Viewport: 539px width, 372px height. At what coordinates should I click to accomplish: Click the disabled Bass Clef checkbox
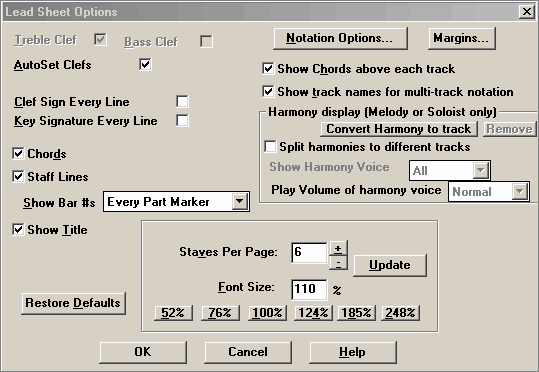(206, 42)
